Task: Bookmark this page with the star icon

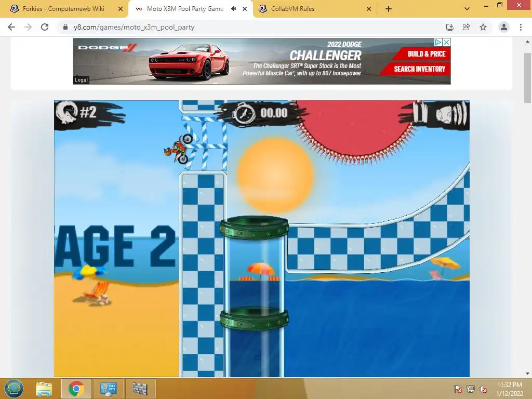Action: coord(483,27)
